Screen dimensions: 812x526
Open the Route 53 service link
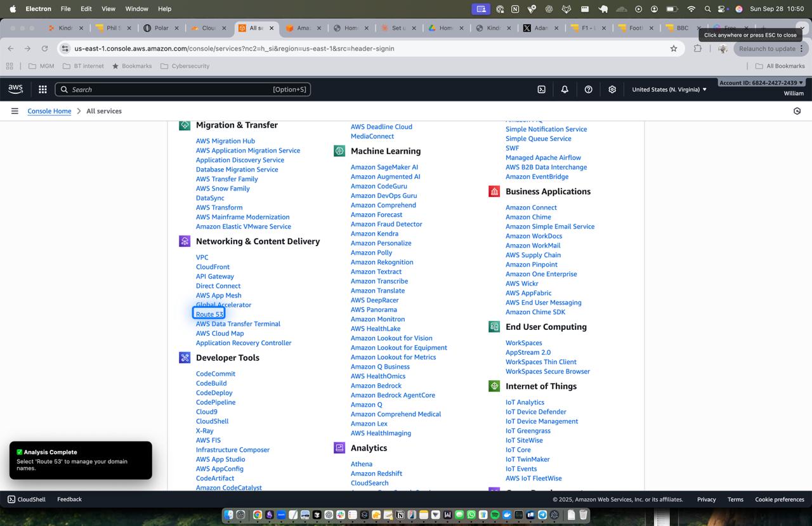(209, 314)
